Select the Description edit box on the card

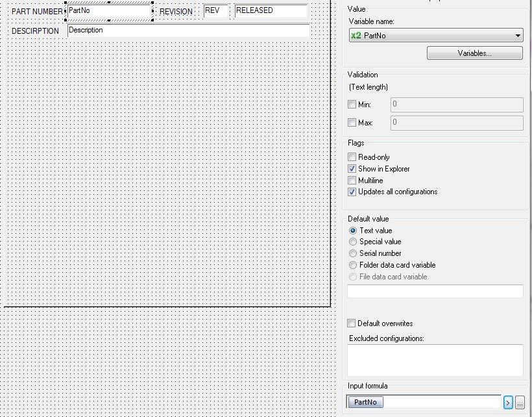[189, 31]
